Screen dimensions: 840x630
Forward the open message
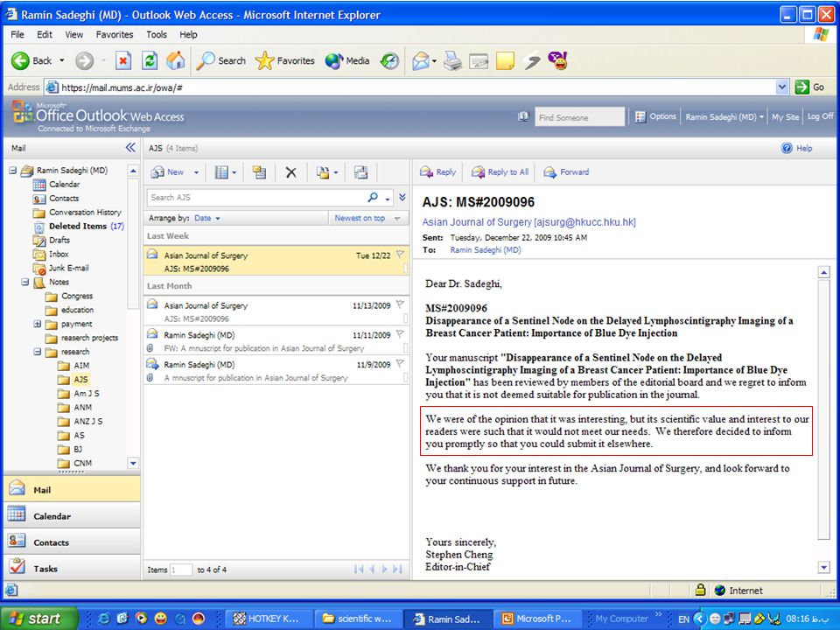566,172
